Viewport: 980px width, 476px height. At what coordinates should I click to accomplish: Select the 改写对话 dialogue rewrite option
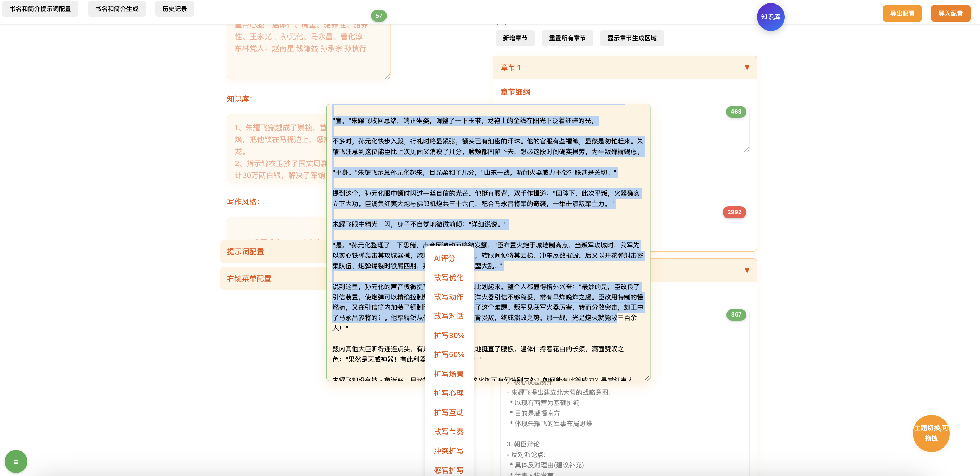tap(449, 316)
